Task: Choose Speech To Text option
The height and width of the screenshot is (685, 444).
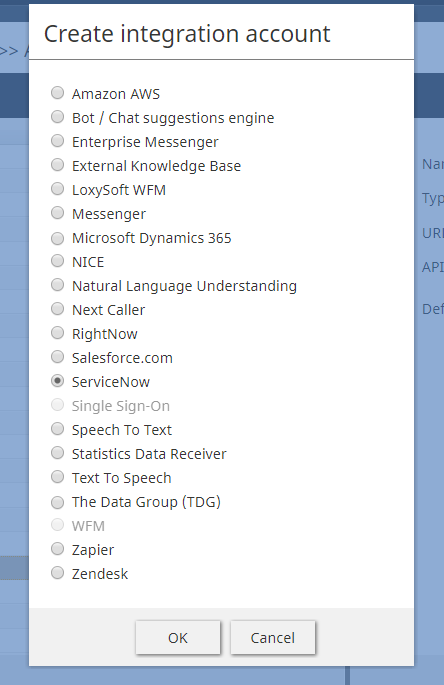Action: pos(57,429)
